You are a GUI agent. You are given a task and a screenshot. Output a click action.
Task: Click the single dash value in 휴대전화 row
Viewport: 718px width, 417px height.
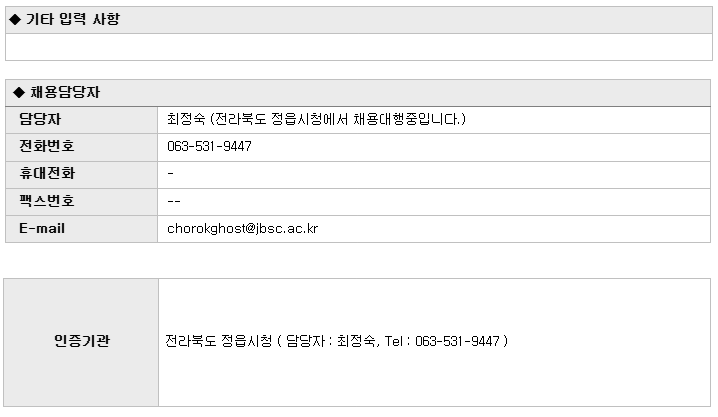click(x=171, y=173)
